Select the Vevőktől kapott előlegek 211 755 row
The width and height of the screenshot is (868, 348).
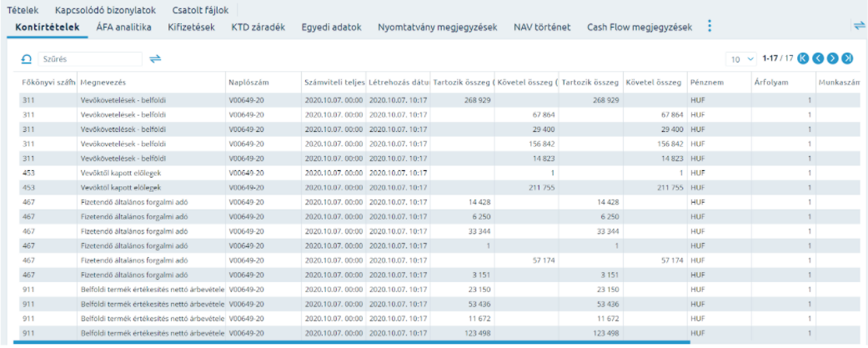440,187
